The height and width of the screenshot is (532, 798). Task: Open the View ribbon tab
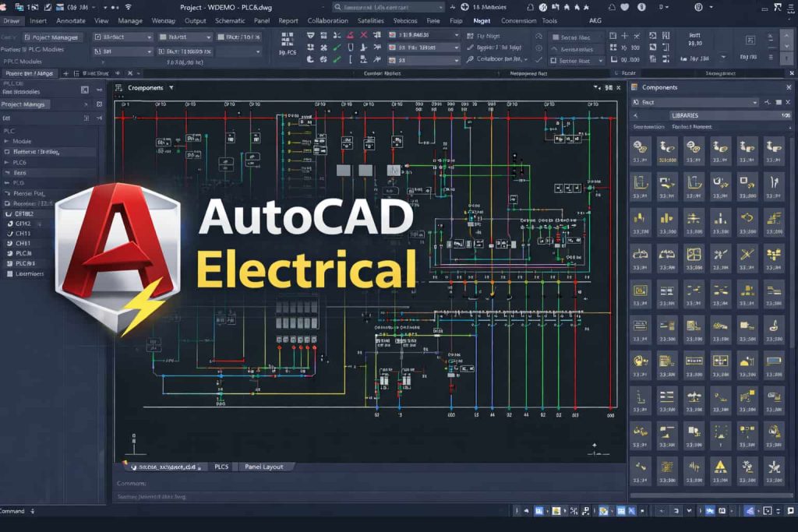[101, 21]
